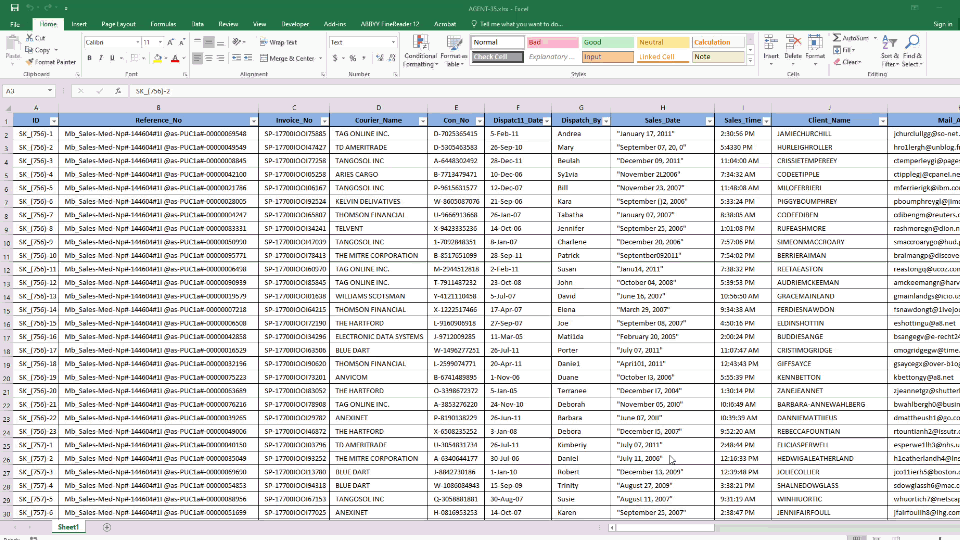Image resolution: width=960 pixels, height=540 pixels.
Task: Toggle Align Left
Action: [x=197, y=58]
